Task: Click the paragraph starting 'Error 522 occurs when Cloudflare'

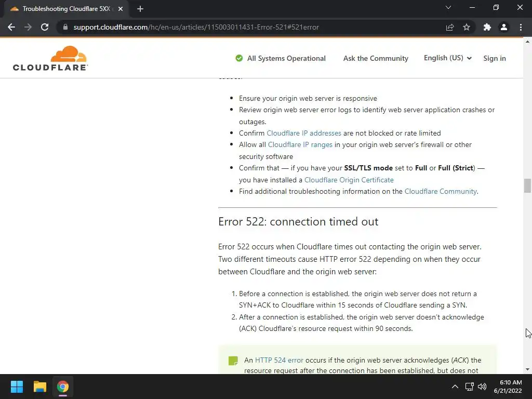Action: pos(350,259)
